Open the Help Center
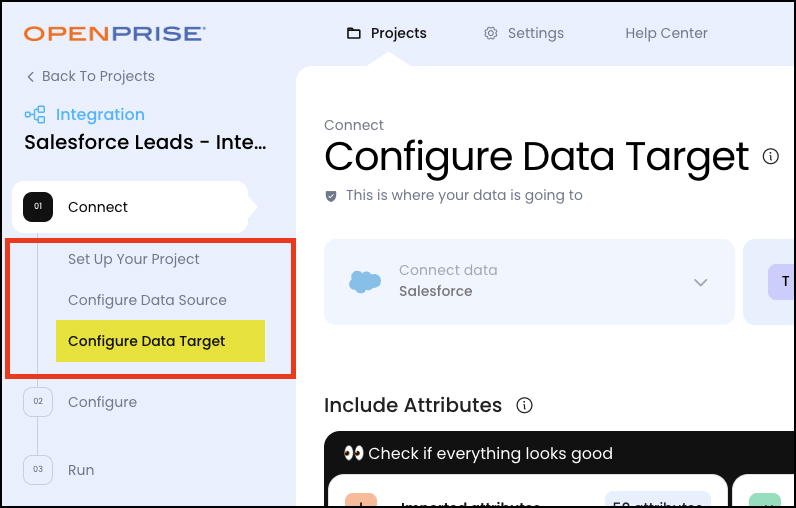The width and height of the screenshot is (796, 508). coord(666,33)
